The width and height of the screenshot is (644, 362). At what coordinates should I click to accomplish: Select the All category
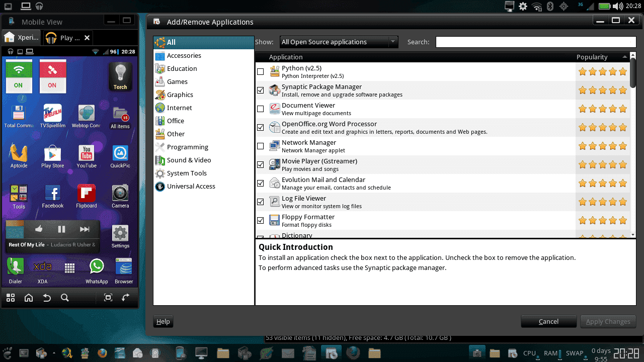click(x=204, y=42)
